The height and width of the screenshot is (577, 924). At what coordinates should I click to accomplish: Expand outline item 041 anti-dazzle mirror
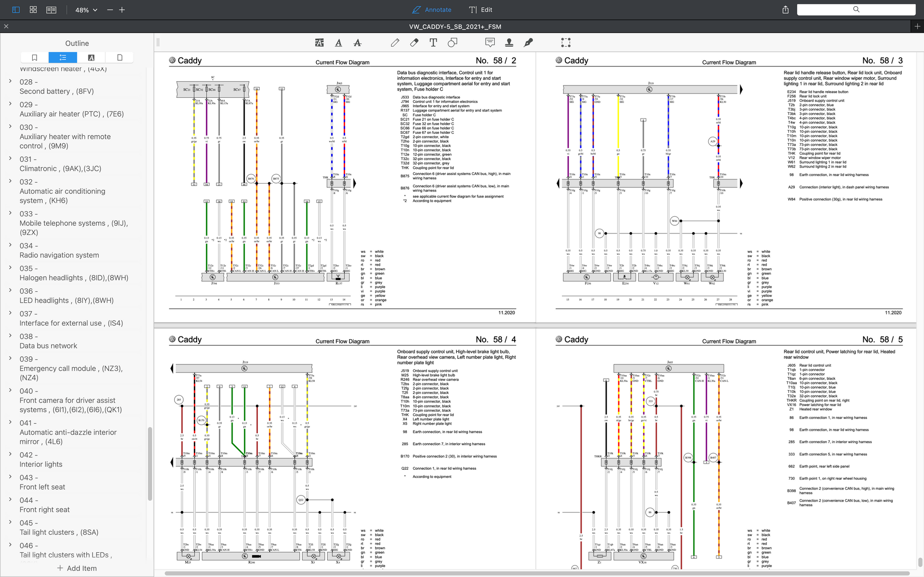tap(10, 422)
